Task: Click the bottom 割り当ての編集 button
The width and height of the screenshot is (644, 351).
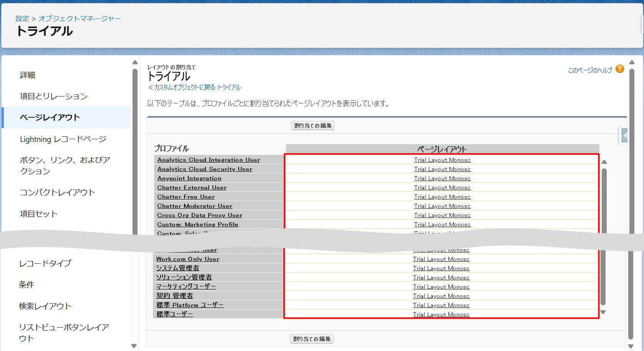Action: pos(312,339)
